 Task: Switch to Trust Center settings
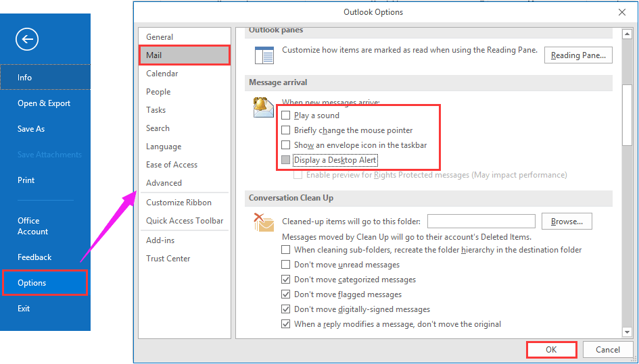(168, 259)
